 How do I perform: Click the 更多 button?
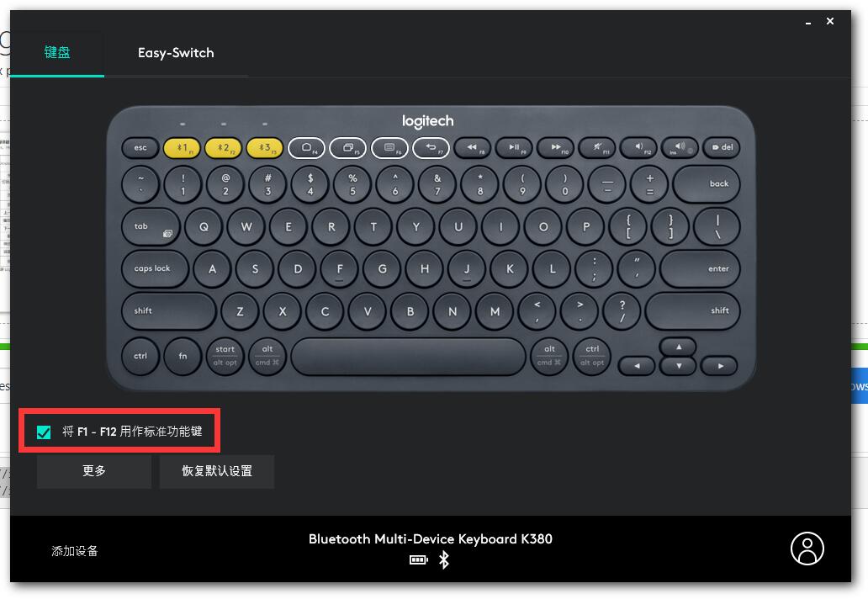tap(94, 471)
